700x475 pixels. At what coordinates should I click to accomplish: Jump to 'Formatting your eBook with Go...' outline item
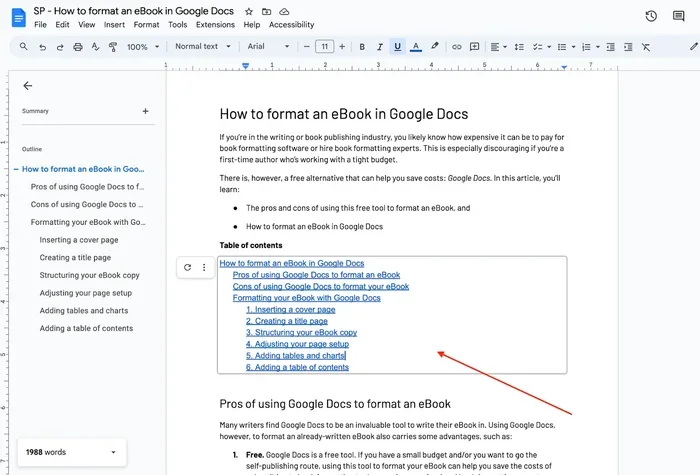88,222
